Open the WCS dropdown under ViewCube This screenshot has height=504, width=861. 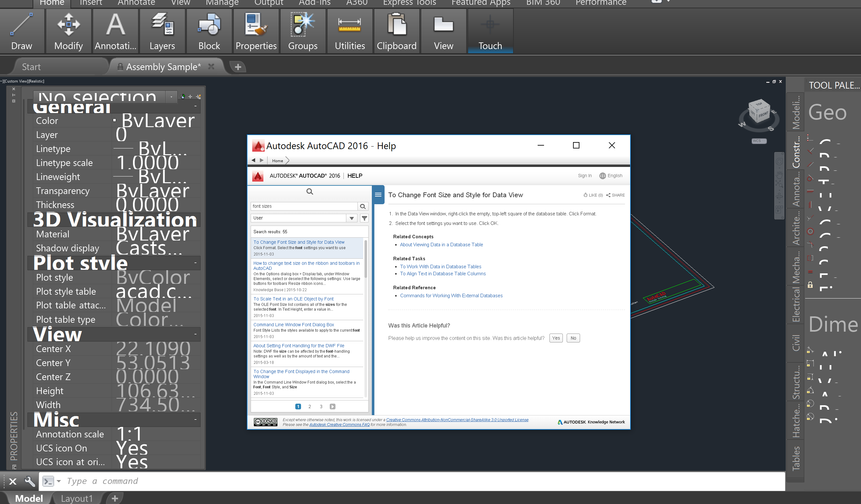pos(759,141)
